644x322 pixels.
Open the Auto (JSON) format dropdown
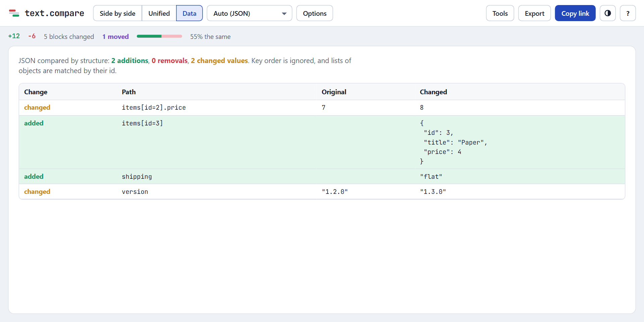[x=249, y=13]
